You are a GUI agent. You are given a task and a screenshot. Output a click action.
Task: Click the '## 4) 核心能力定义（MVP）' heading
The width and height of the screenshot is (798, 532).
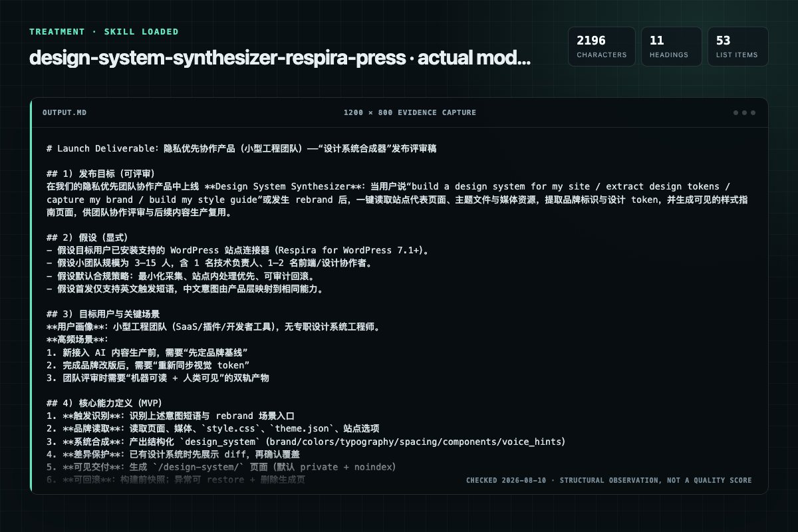coord(104,403)
